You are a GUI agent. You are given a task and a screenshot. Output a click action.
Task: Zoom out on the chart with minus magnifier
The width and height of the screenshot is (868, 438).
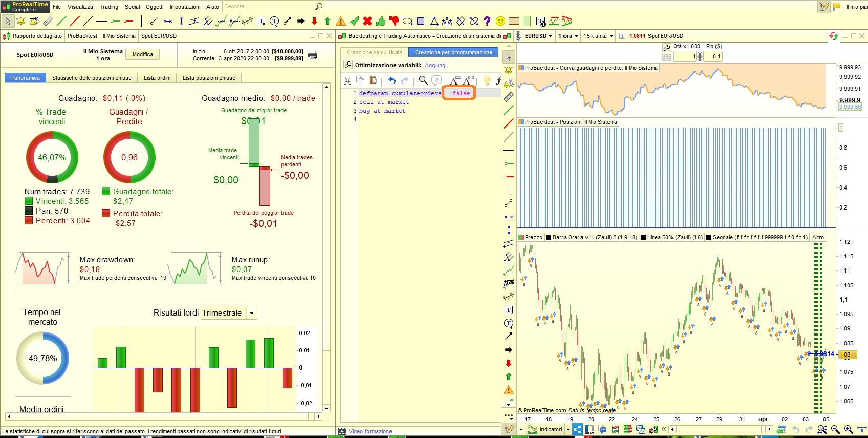coord(835,429)
